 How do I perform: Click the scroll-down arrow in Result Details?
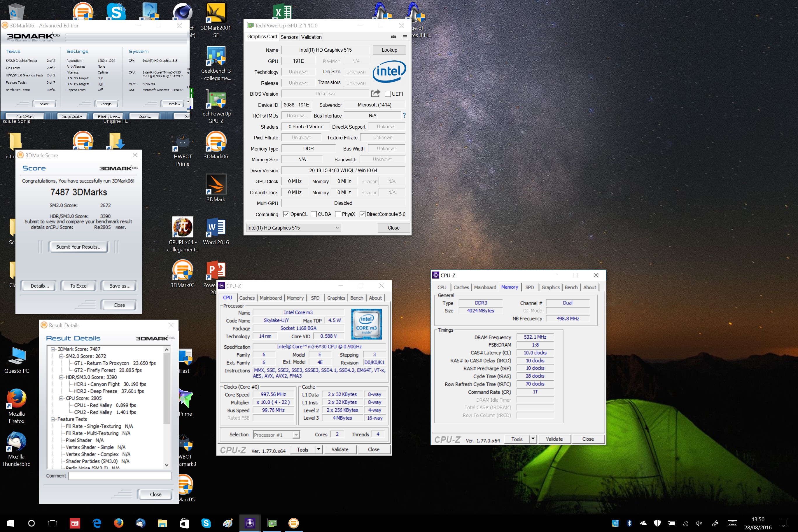[x=167, y=465]
